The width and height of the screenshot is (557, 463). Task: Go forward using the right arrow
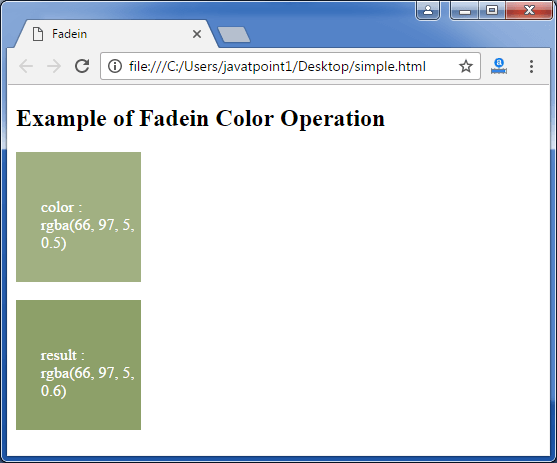[x=54, y=66]
